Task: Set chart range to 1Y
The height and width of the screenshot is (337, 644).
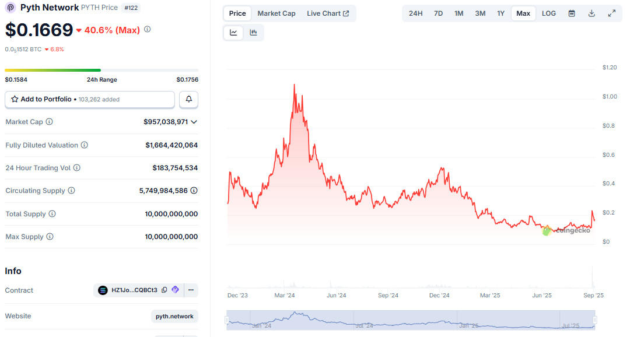Action: 501,13
